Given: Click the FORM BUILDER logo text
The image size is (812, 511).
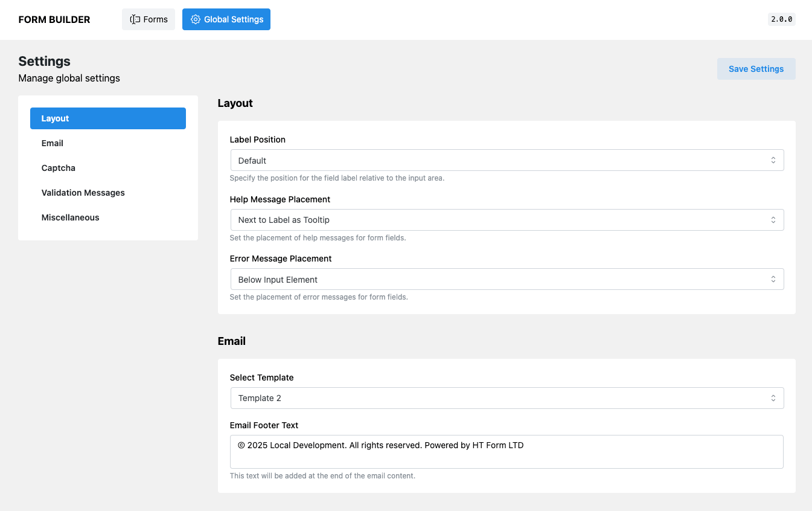Looking at the screenshot, I should click(x=54, y=19).
